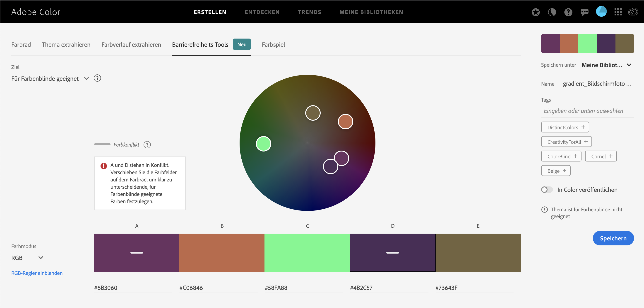The height and width of the screenshot is (308, 644).
Task: Click 'RGB-Regler einblenden' link
Action: click(x=37, y=273)
